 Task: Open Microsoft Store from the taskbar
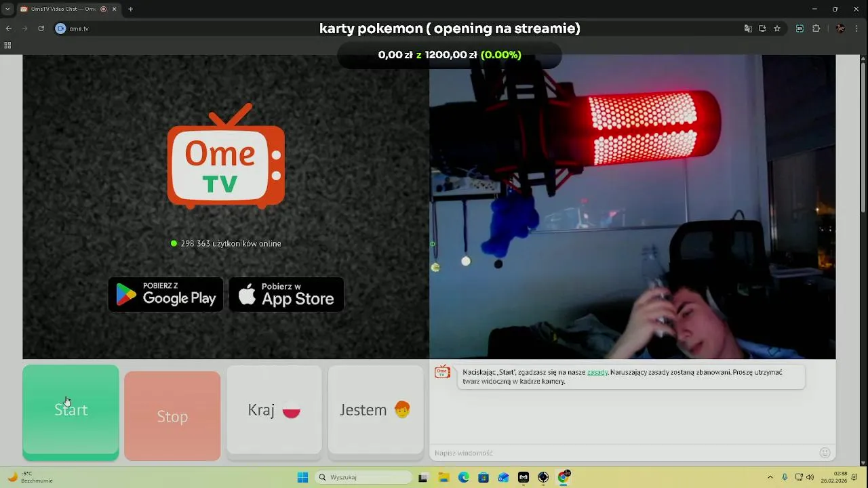coord(484,477)
